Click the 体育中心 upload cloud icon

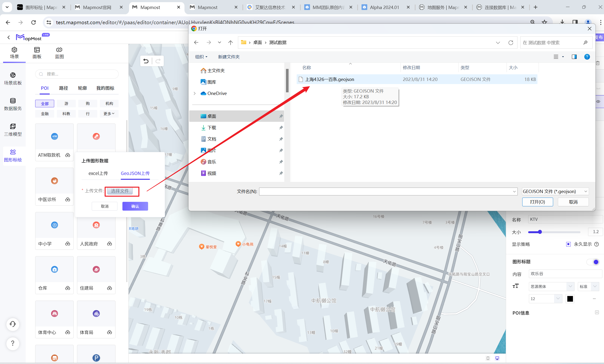pos(68,332)
